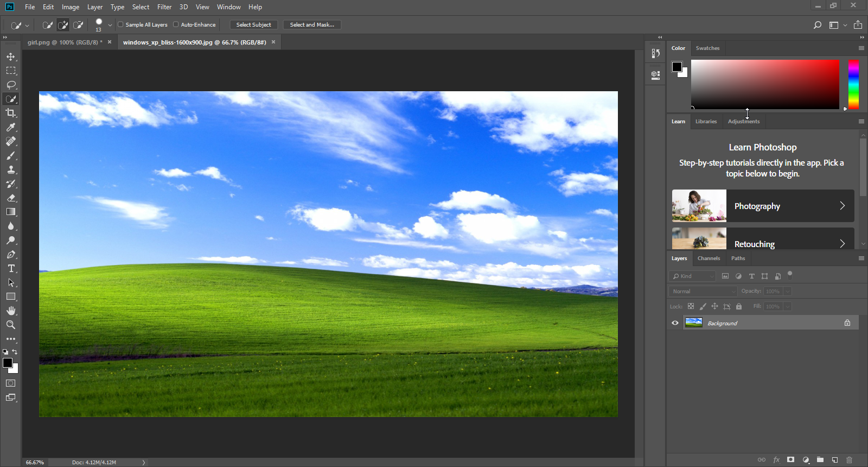Click the zoom percentage field in status bar
Screen dimensions: 868x467
tap(35, 463)
